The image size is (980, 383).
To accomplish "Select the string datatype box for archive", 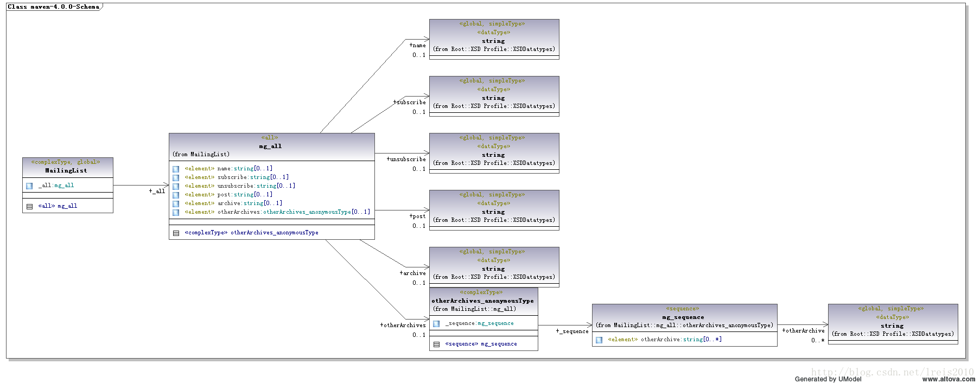I will point(494,267).
